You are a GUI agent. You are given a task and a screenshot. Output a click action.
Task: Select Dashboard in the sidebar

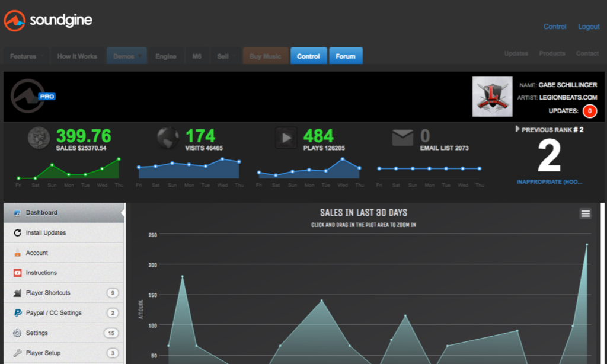64,213
